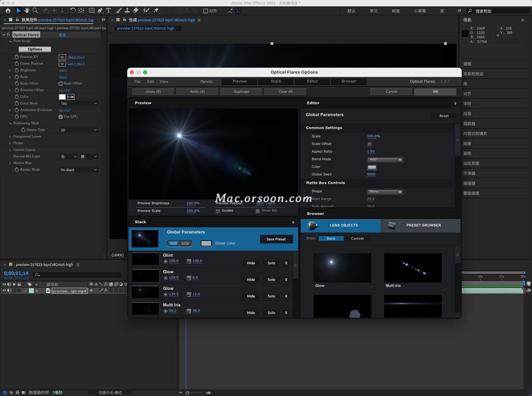532x396 pixels.
Task: Enable the Guides checkbox under the Preview
Action: pyautogui.click(x=218, y=211)
